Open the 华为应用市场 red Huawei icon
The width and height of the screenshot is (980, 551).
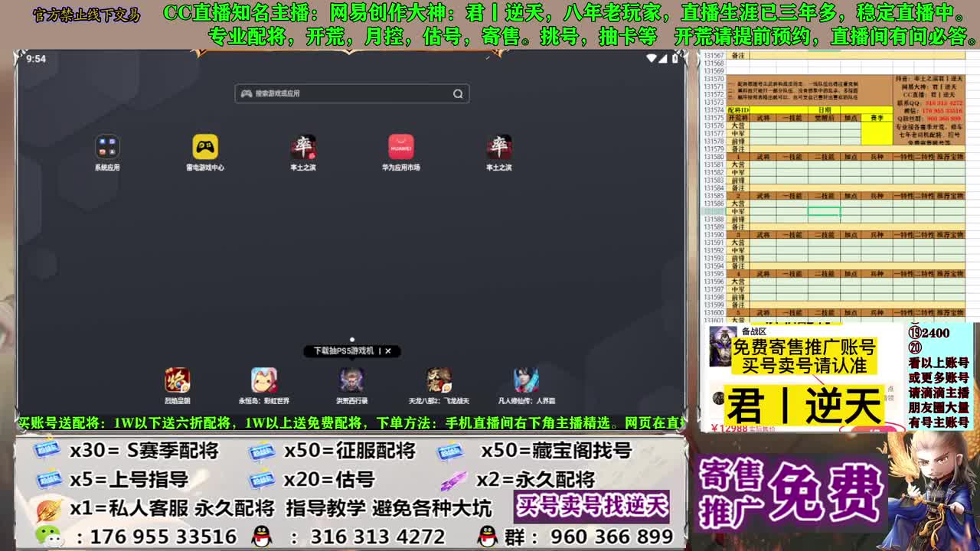[400, 146]
